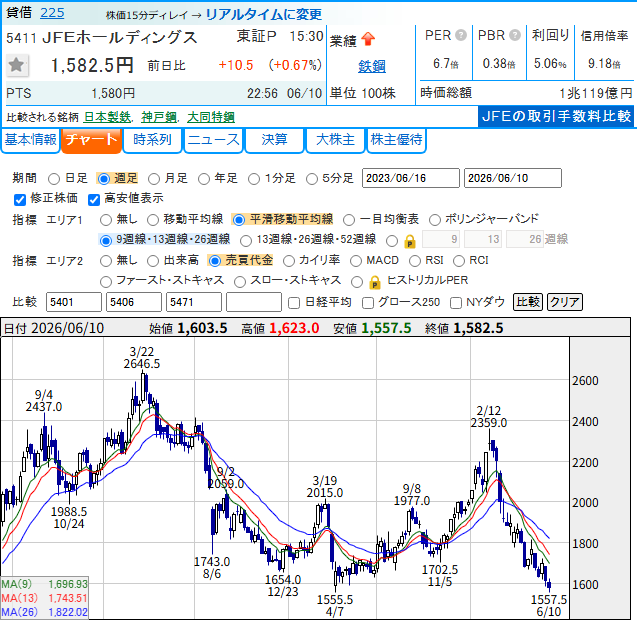637x620 pixels.
Task: Open the 基本情報 tab
Action: (30, 140)
